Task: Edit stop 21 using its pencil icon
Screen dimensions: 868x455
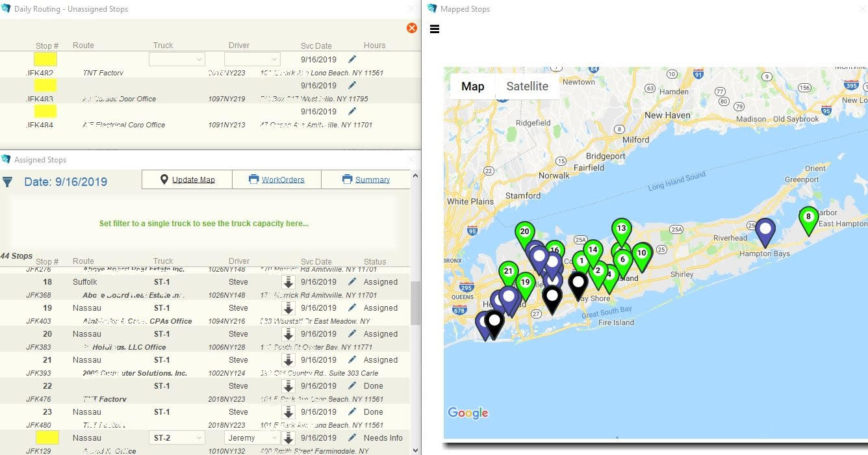Action: [x=352, y=359]
